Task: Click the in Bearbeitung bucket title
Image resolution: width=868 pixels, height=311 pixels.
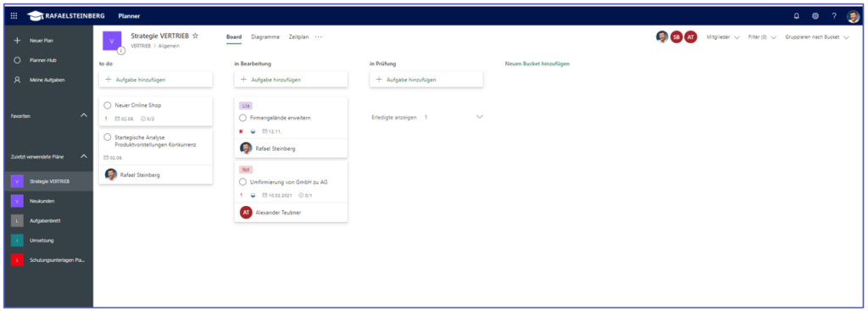Action: [253, 64]
